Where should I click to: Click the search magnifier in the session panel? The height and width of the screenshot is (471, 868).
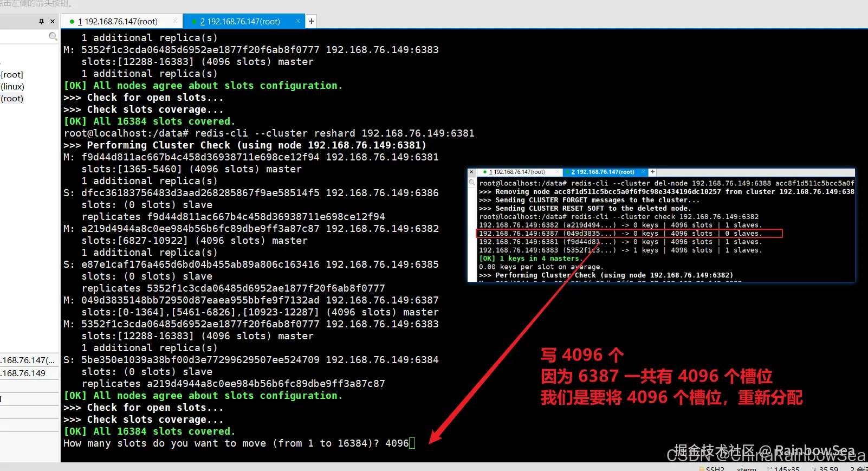click(x=53, y=36)
